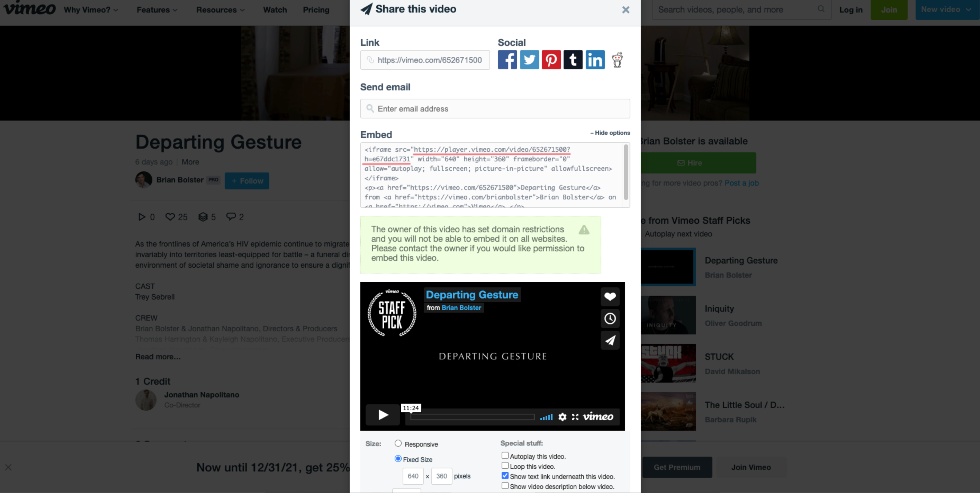Share the video on LinkedIn
This screenshot has width=980, height=493.
(595, 60)
